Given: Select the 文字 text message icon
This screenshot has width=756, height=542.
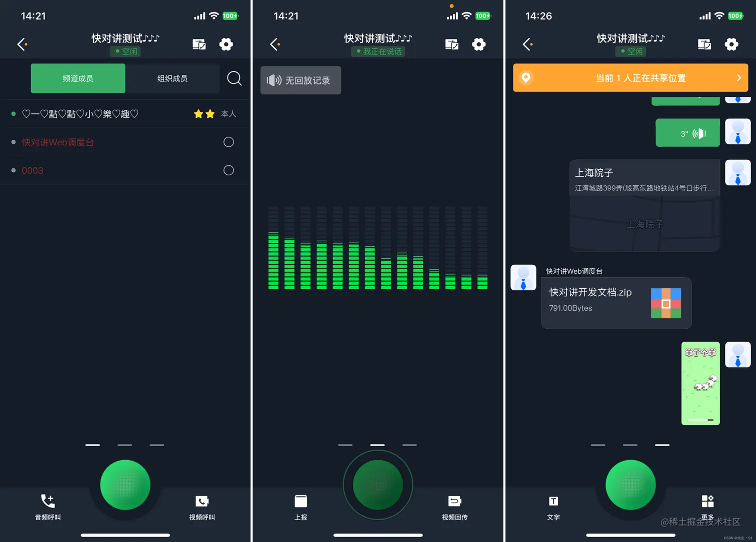Looking at the screenshot, I should tap(553, 506).
